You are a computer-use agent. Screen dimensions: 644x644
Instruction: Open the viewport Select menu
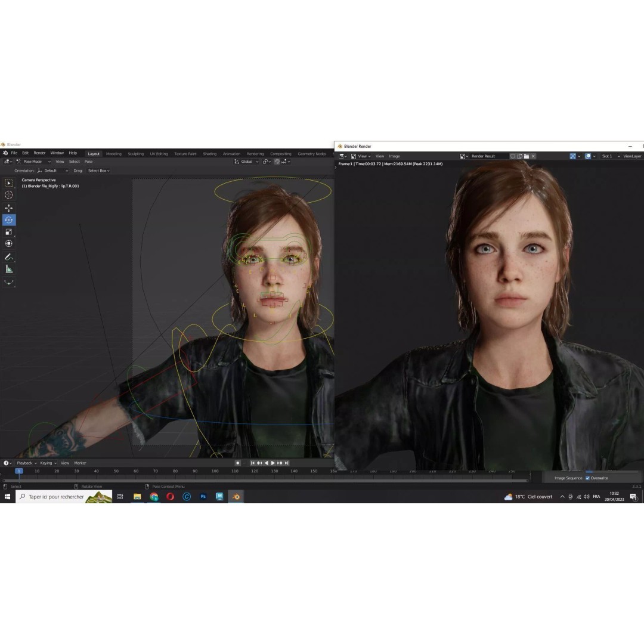pyautogui.click(x=75, y=162)
